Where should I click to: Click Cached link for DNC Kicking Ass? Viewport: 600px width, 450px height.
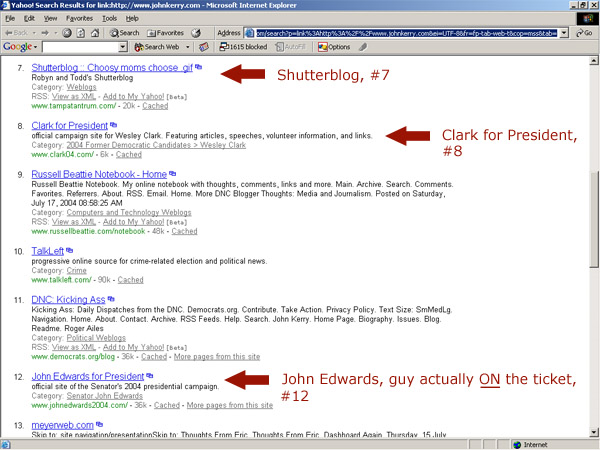[154, 356]
